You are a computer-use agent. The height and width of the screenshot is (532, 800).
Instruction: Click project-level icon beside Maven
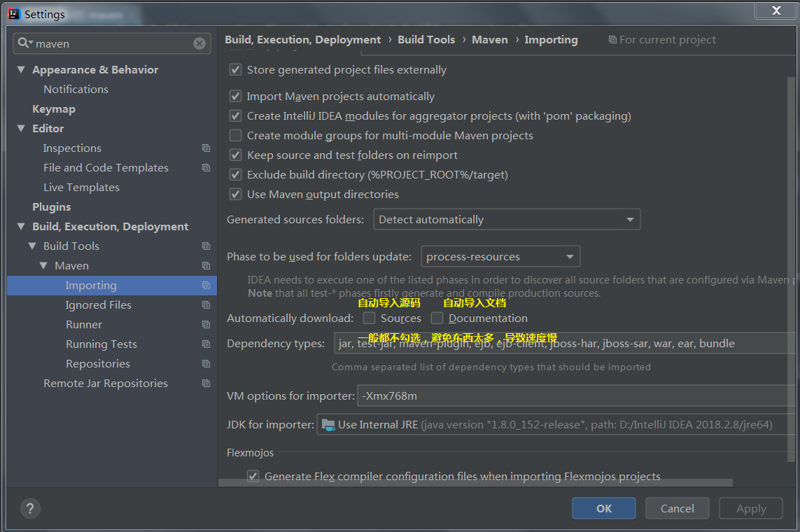206,266
